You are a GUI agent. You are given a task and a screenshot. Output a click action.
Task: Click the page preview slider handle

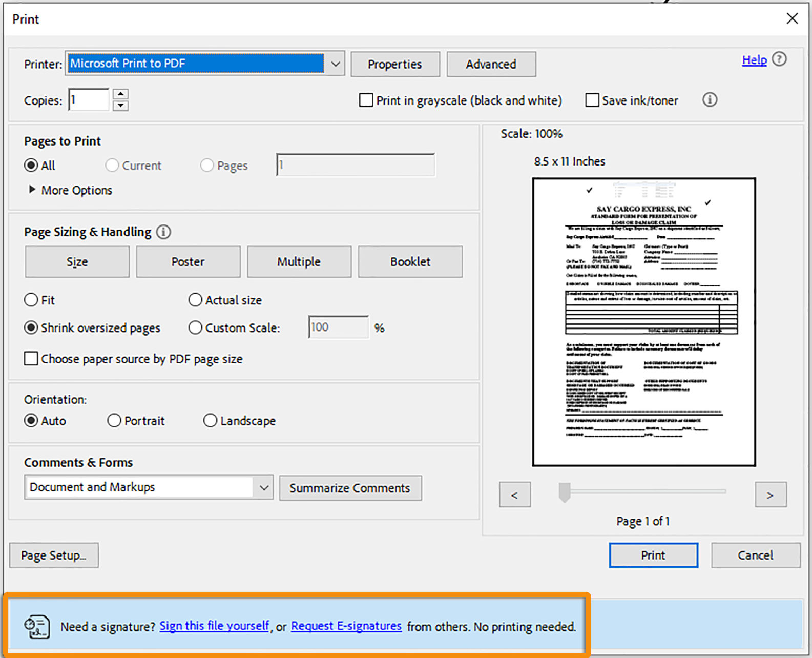coord(565,492)
